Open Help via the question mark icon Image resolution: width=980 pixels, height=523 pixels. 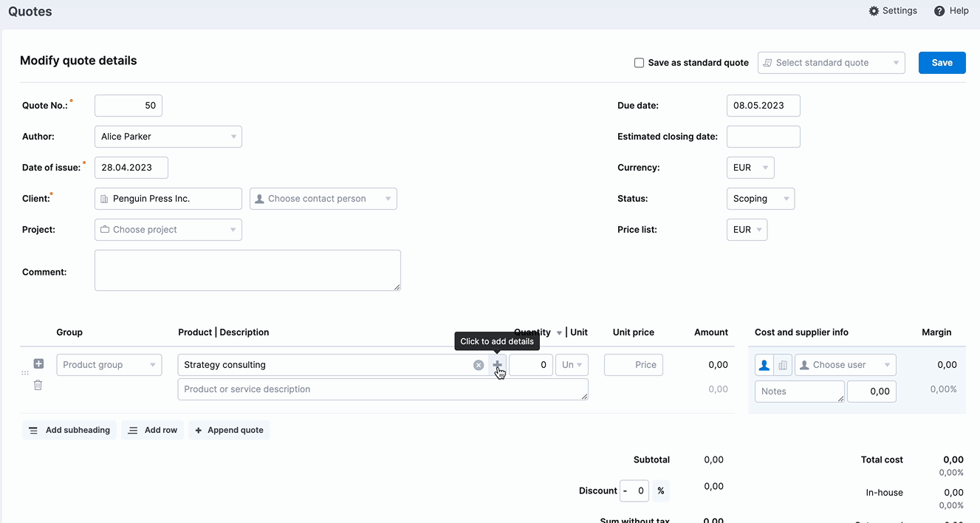(x=939, y=11)
